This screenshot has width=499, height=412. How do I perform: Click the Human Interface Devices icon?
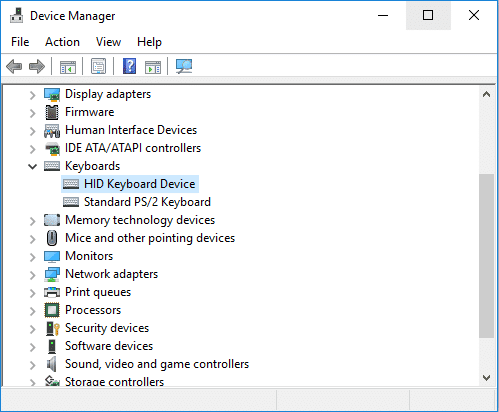coord(52,131)
